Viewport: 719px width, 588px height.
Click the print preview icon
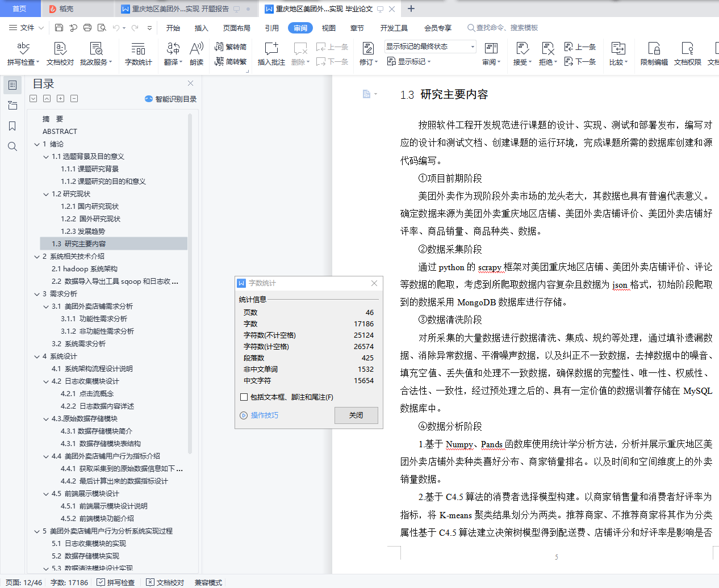coord(102,27)
